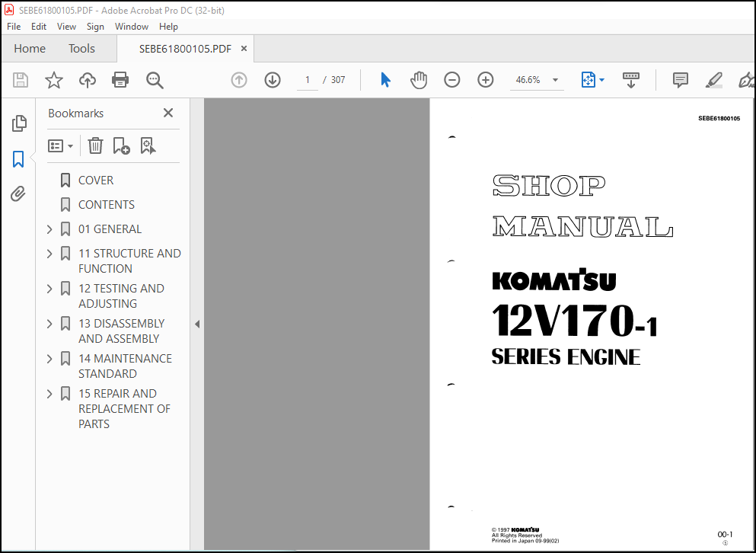756x553 pixels.
Task: Expand the 13 DISASSEMBLY AND ASSEMBLY bookmark
Action: point(49,324)
